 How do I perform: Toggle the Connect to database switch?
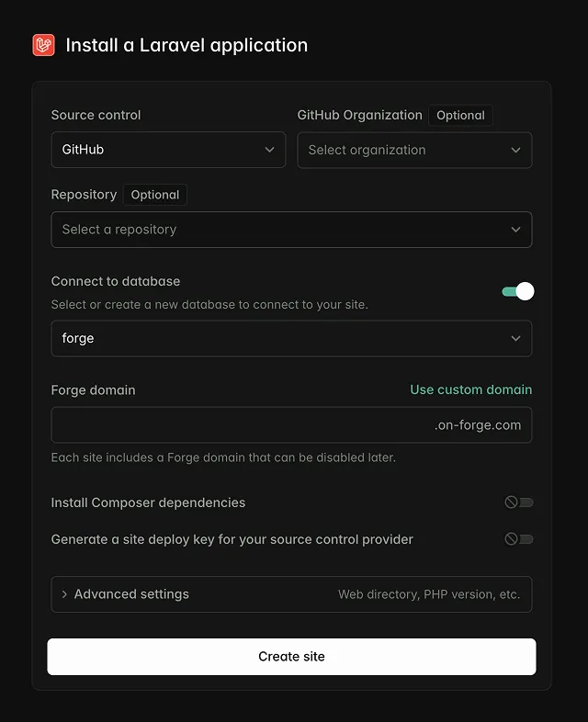[518, 291]
